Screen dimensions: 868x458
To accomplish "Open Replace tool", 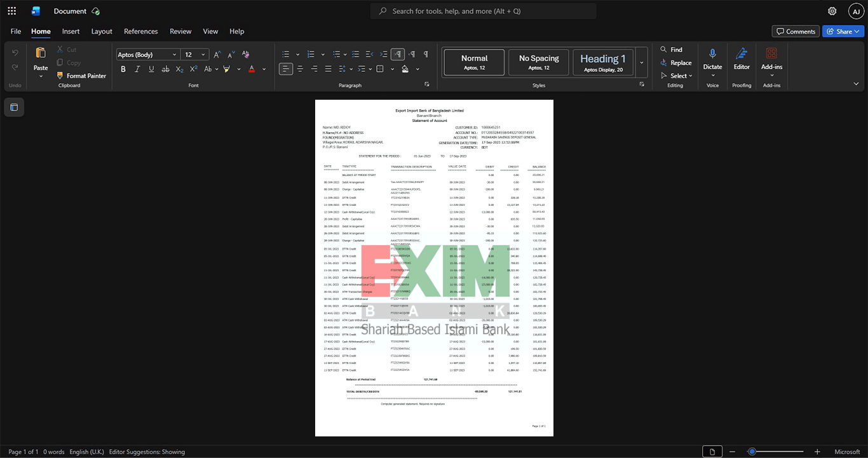I will (x=675, y=63).
